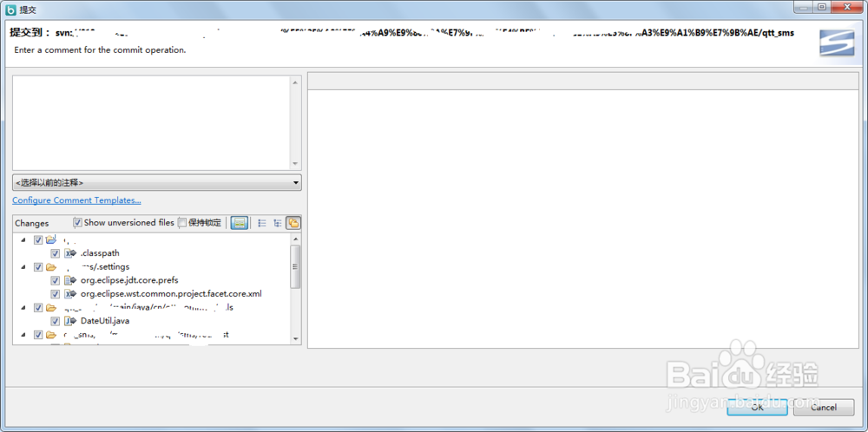Click the folder icon above DateUtil.java
The width and height of the screenshot is (868, 432).
click(51, 308)
